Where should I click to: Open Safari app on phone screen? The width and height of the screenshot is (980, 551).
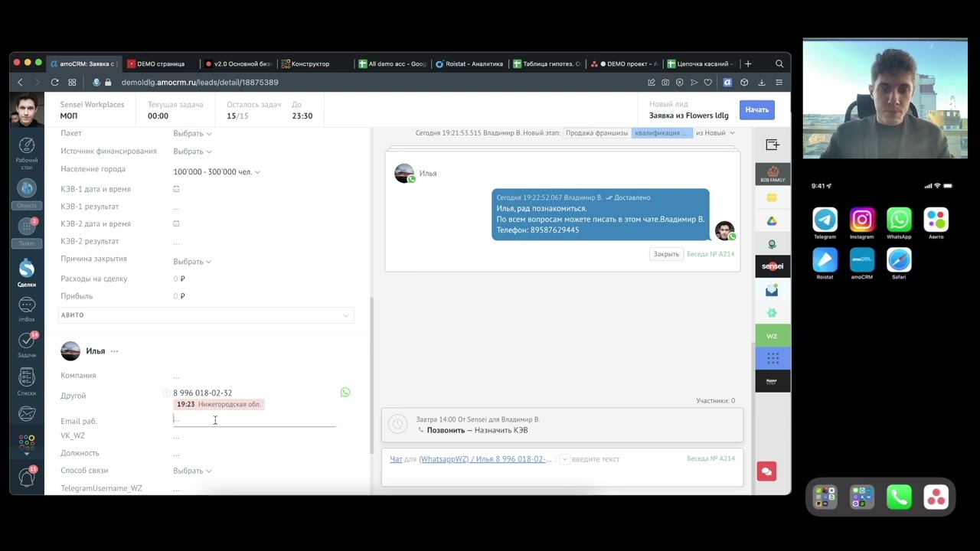click(899, 261)
